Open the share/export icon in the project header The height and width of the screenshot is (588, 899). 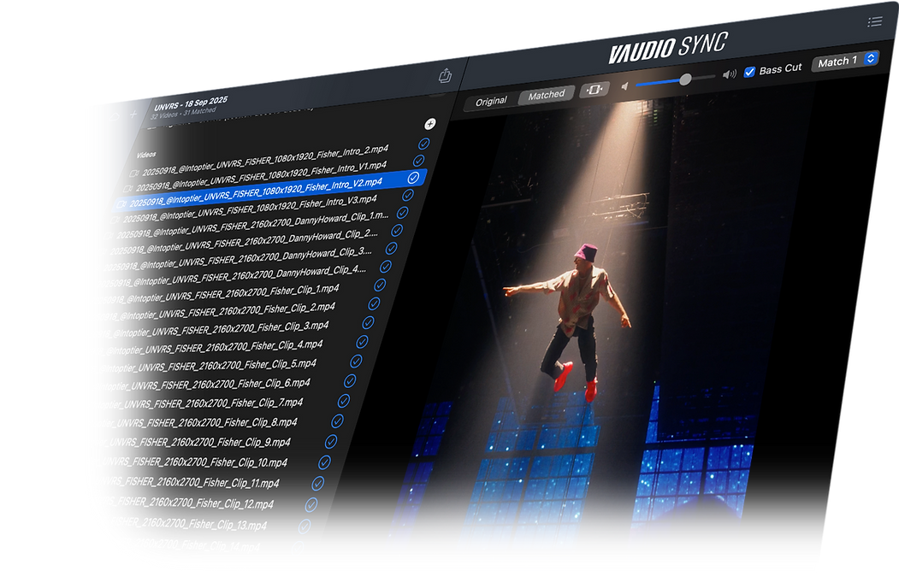click(x=445, y=76)
